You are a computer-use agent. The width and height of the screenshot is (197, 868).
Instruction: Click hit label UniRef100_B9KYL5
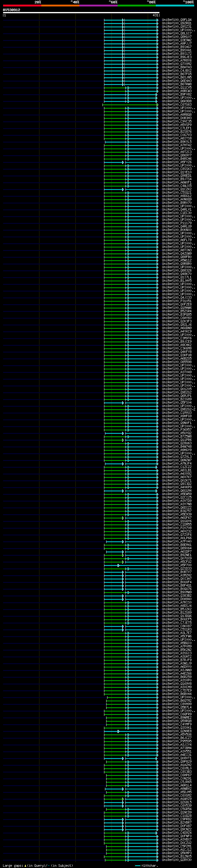pos(177,142)
